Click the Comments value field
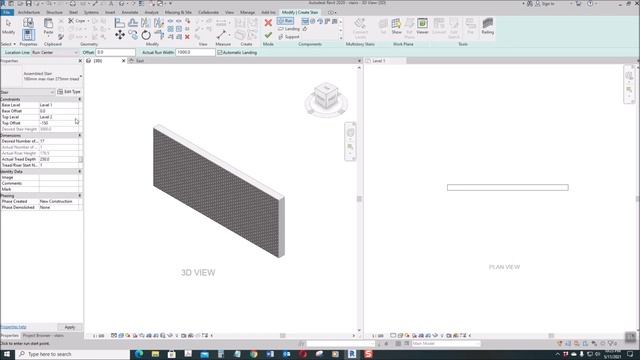Screen dimensions: 640x360 (60, 183)
